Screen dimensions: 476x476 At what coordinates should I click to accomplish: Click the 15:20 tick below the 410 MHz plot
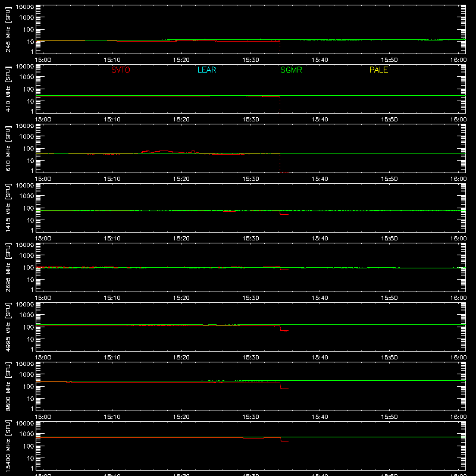click(x=181, y=120)
